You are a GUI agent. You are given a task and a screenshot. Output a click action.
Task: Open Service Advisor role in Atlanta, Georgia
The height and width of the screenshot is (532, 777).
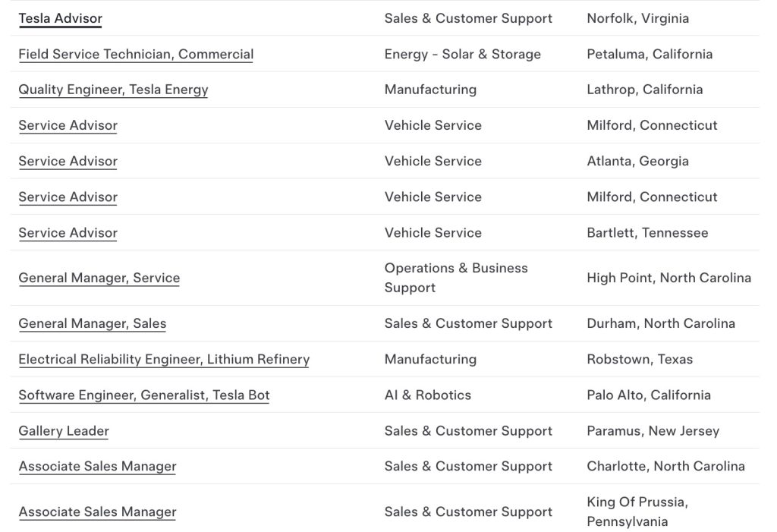click(68, 161)
